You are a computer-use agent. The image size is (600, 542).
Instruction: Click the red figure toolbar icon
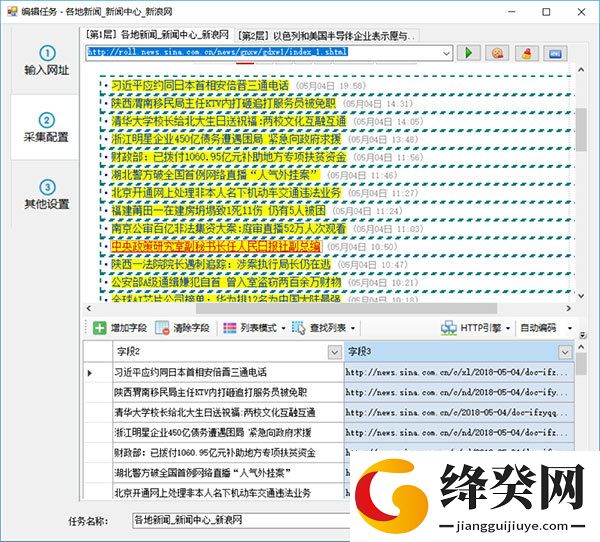527,53
